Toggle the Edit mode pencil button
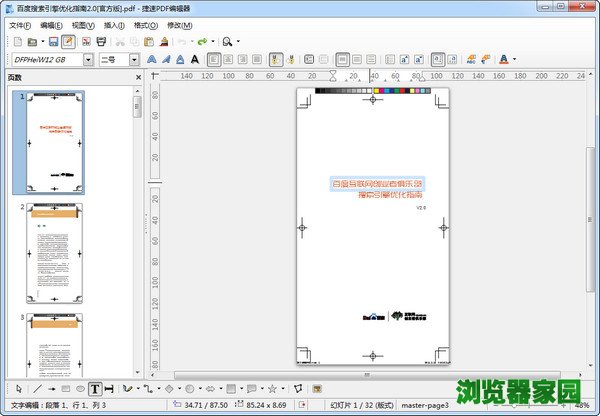This screenshot has height=416, width=600. 68,41
